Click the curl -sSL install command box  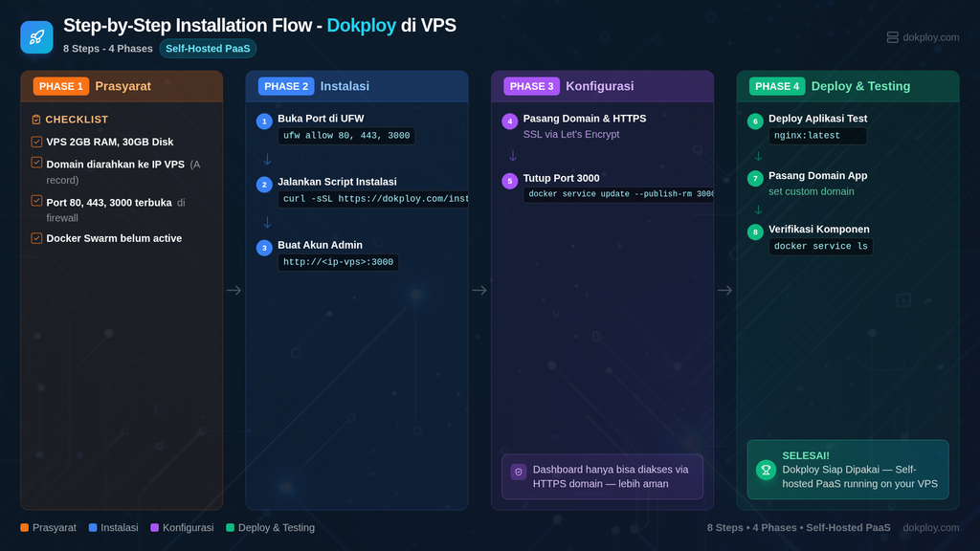(x=373, y=199)
